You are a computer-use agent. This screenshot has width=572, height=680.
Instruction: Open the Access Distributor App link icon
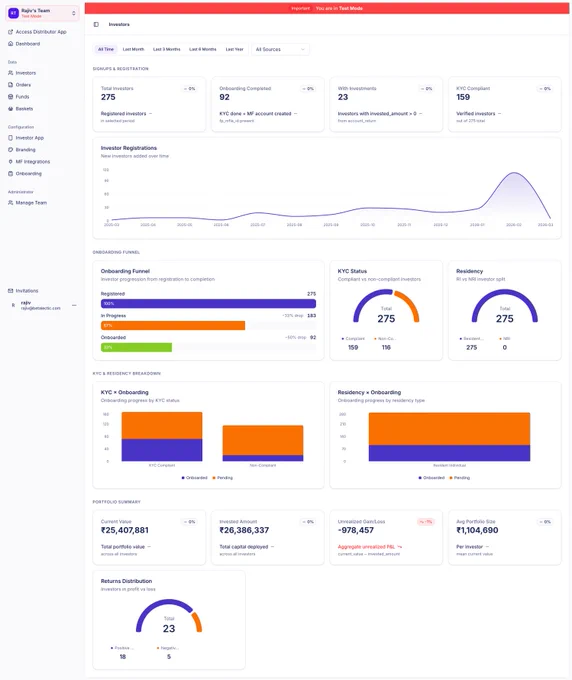[10, 32]
